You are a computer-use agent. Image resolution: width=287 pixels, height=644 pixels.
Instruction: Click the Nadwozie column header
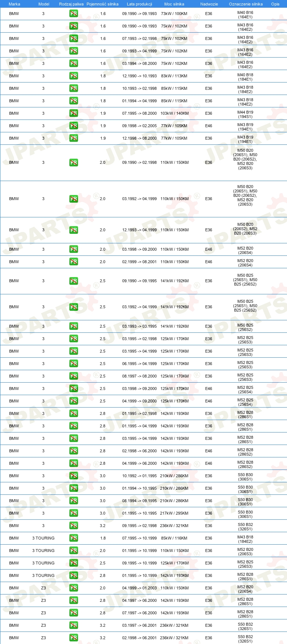(209, 4)
